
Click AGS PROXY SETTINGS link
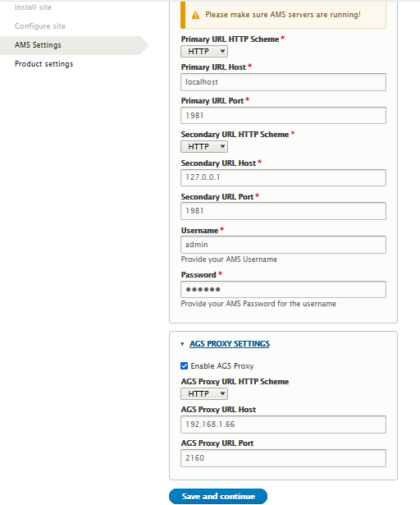pyautogui.click(x=230, y=344)
